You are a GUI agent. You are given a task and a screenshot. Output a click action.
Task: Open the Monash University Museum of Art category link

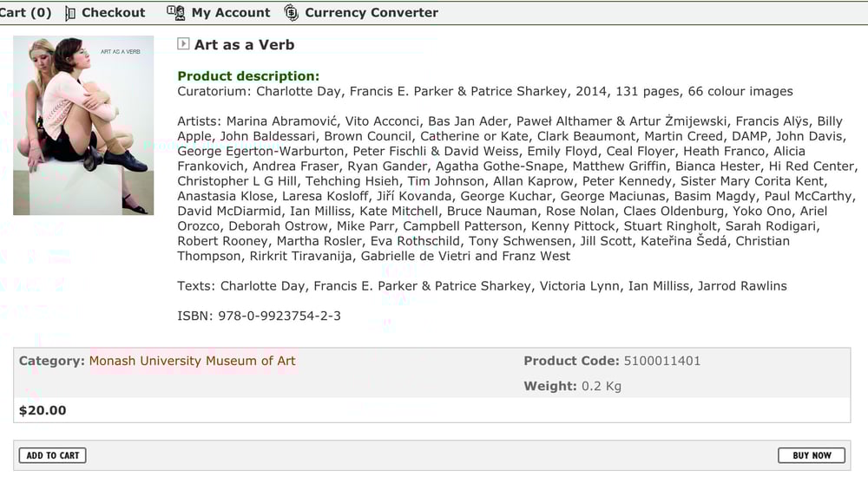(192, 361)
